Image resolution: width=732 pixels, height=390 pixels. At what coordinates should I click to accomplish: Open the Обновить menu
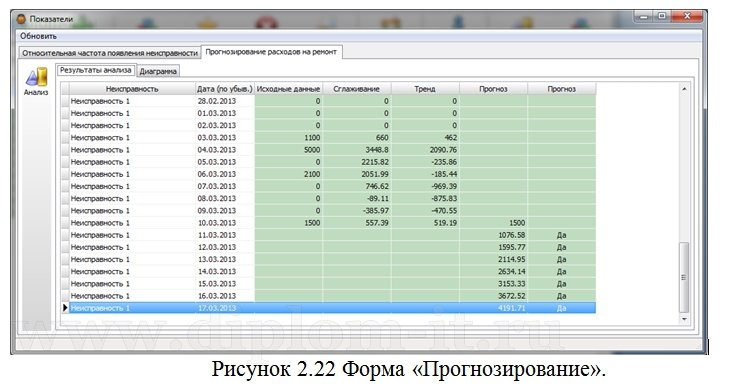pyautogui.click(x=38, y=36)
